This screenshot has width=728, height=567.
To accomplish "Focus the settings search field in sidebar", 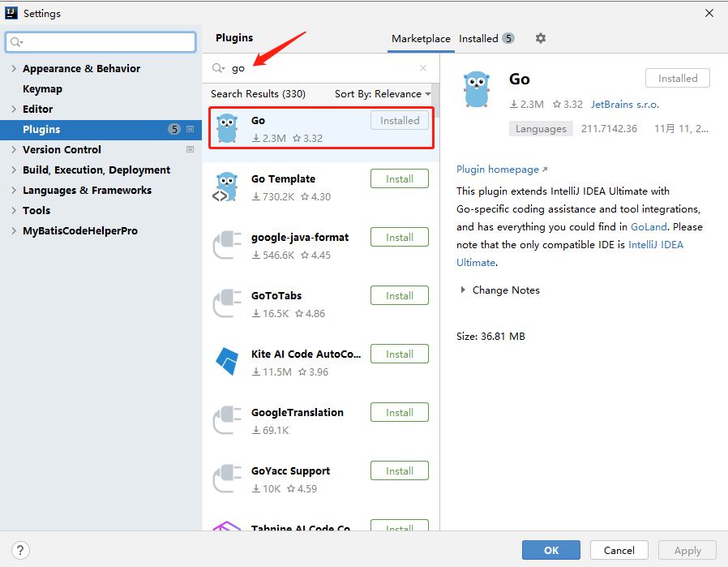I will click(101, 42).
